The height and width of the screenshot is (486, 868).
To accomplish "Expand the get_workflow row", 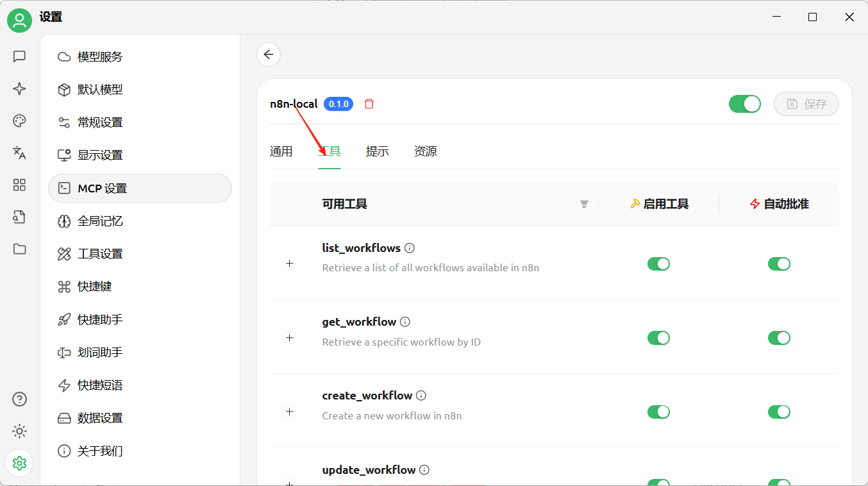I will point(290,338).
